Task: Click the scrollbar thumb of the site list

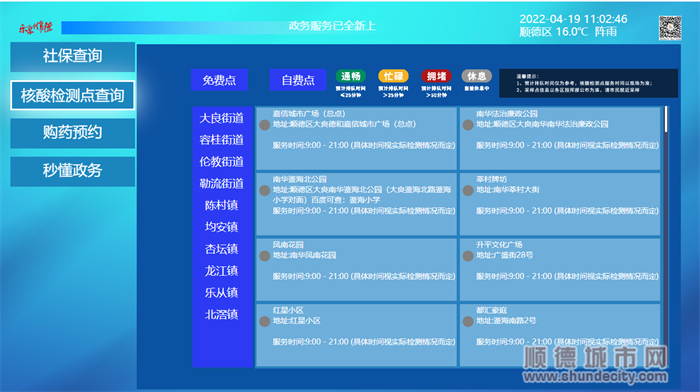Action: [x=666, y=119]
